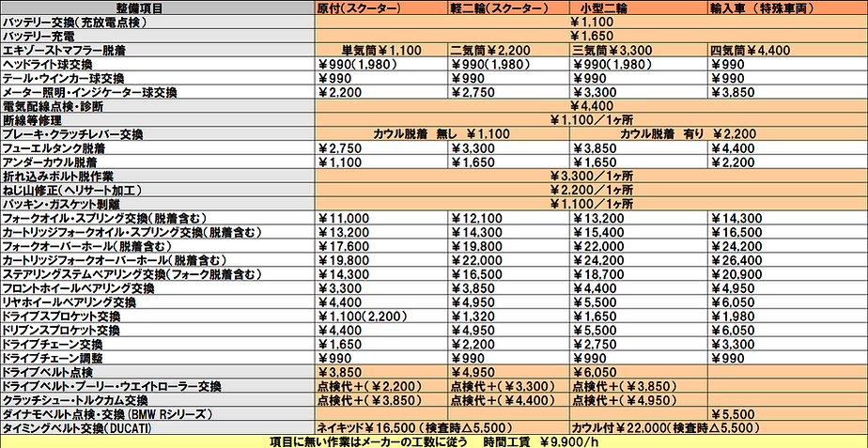Click the ¥20,900 price cell
This screenshot has width=868, height=448.
[788, 274]
